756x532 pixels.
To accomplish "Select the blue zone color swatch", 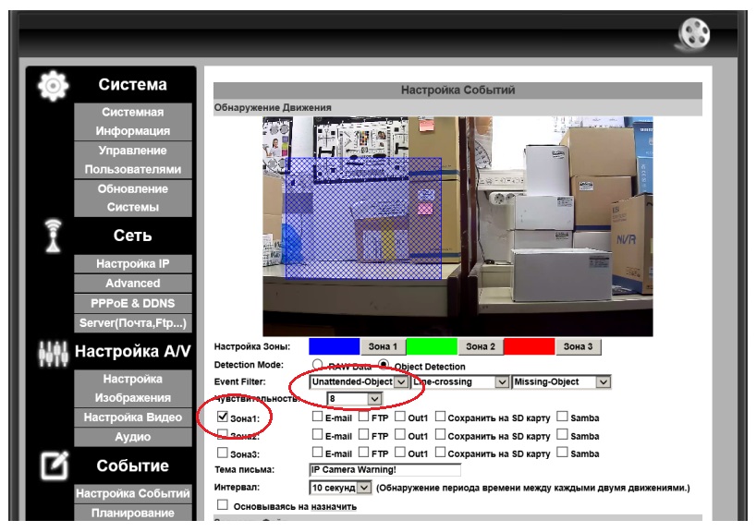I will [335, 346].
